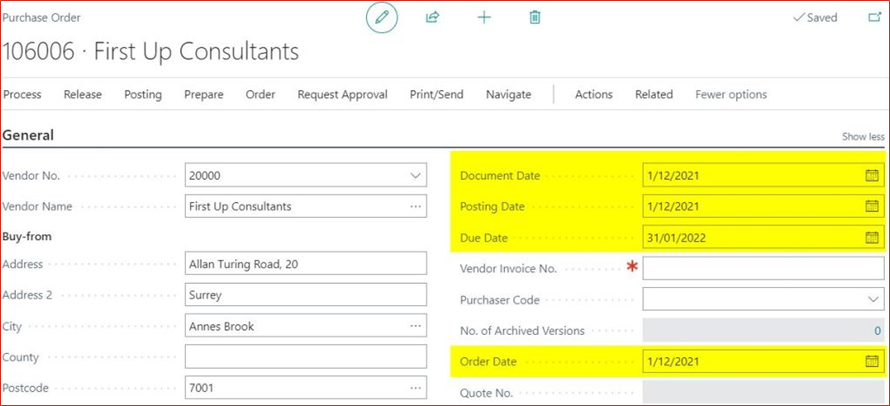Click the Vendor Invoice No. field
Viewport: 890px width, 406px height.
pos(762,269)
